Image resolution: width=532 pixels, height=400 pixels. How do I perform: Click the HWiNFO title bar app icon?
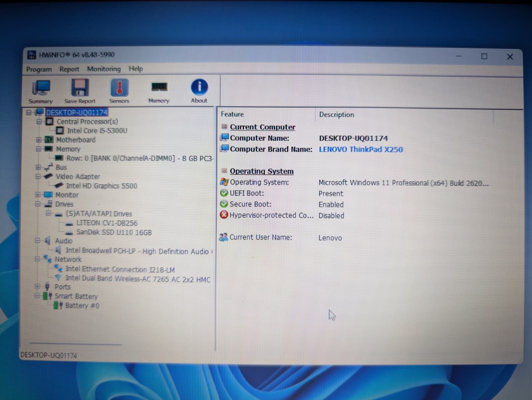(x=32, y=55)
